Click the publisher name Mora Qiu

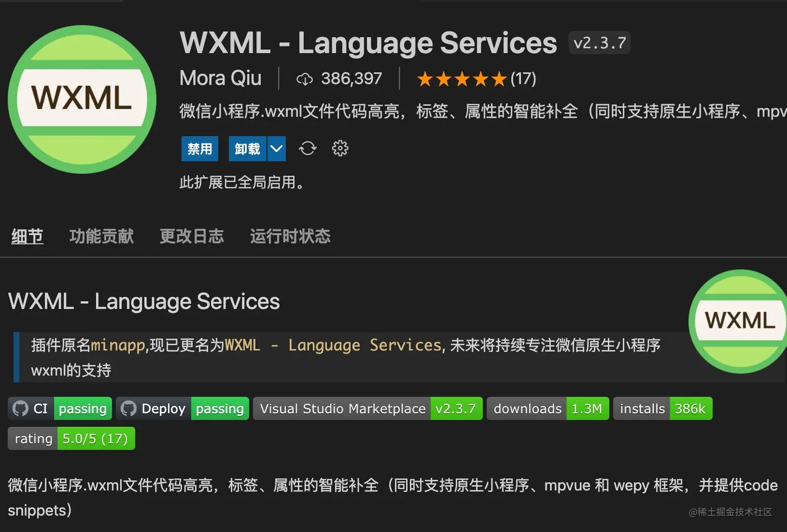tap(220, 79)
